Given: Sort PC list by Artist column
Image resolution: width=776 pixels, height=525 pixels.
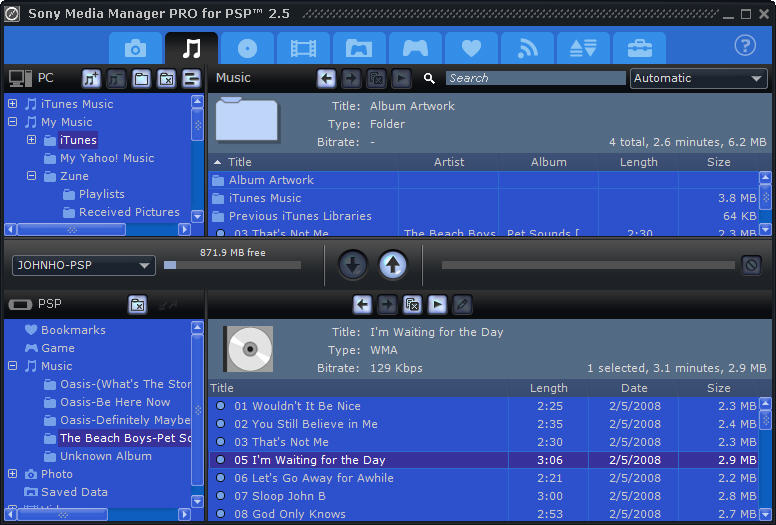Looking at the screenshot, I should 448,162.
